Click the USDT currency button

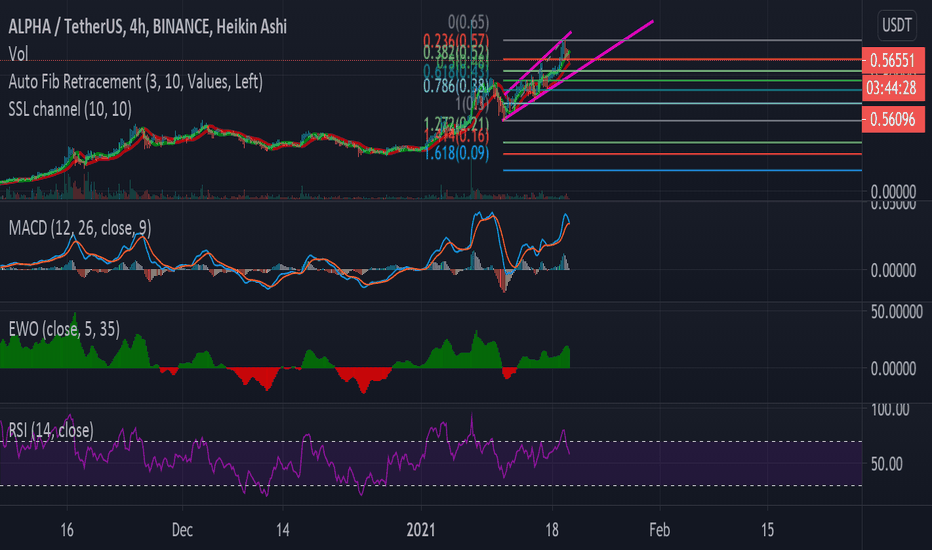click(x=896, y=25)
